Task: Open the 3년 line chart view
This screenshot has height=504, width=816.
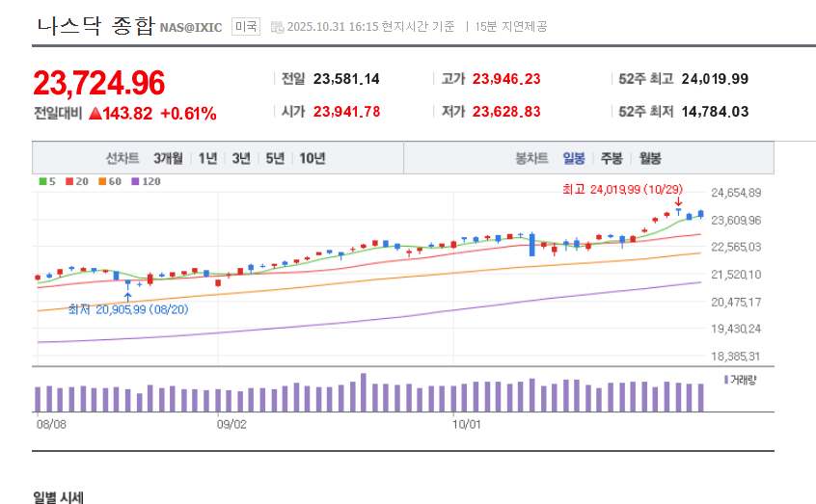Action: click(x=241, y=158)
